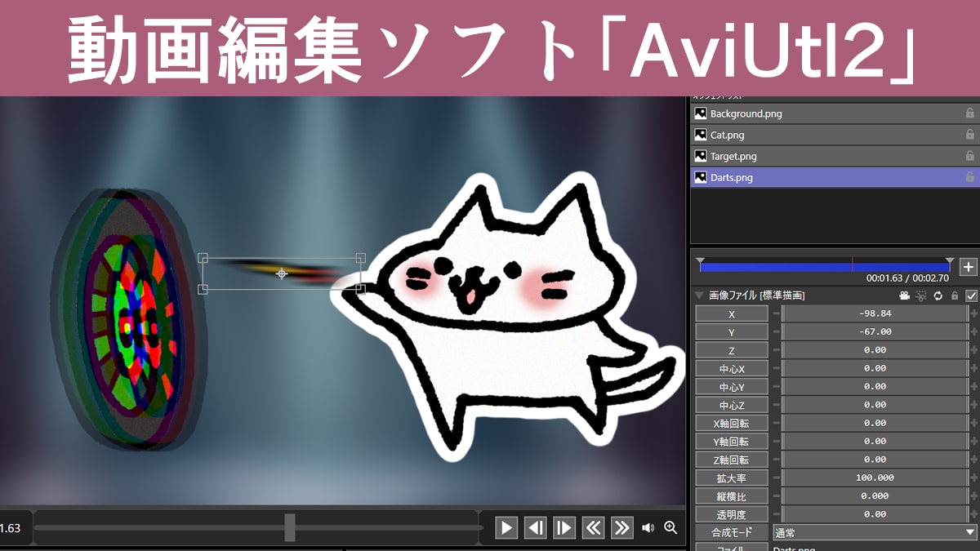Click the circular arrows refresh icon in 画像ファイル header
Screen dimensions: 980x551
pyautogui.click(x=938, y=295)
